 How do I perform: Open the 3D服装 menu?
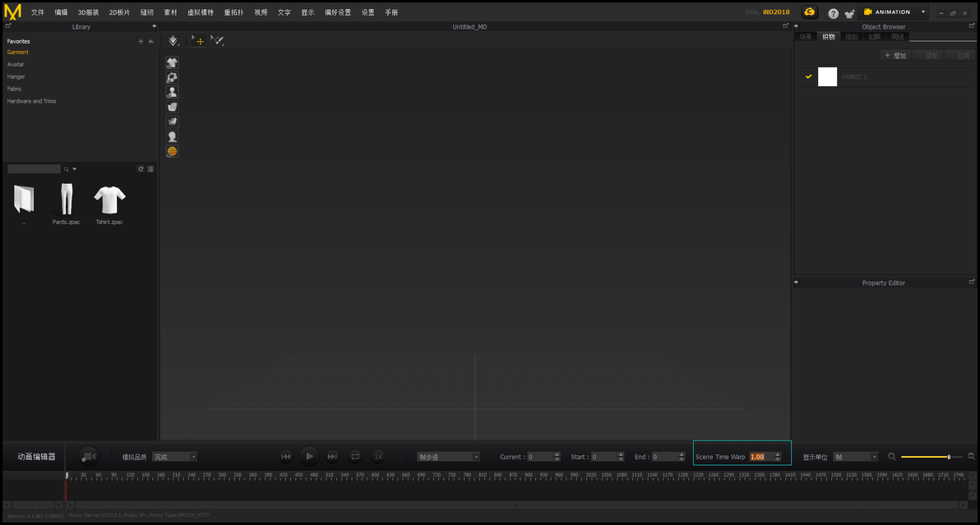pos(88,12)
